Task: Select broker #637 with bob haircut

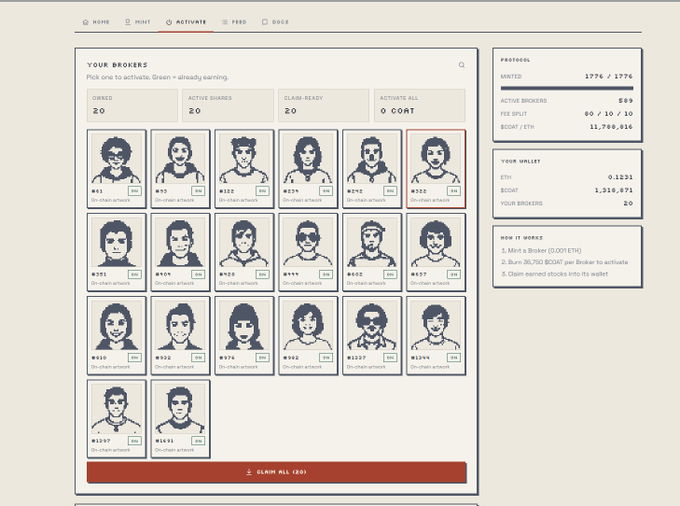Action: (436, 252)
